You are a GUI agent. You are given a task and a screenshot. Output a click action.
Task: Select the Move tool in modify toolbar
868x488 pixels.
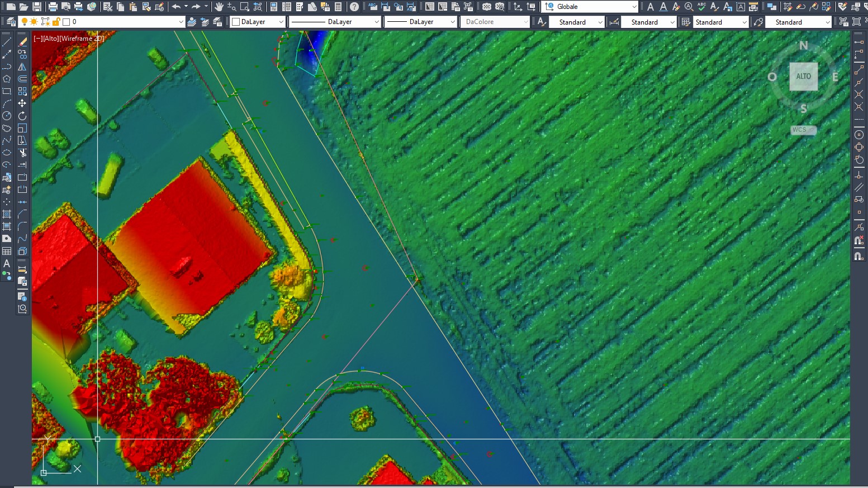click(x=22, y=103)
